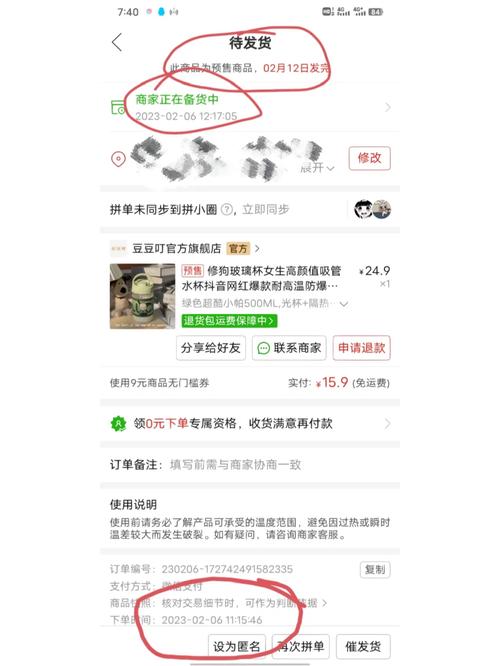
Task: Tap the back arrow icon
Action: point(117,42)
